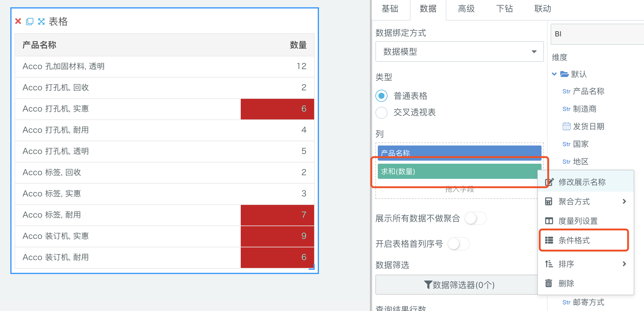
Task: Expand 排序 submenu arrow
Action: pos(624,264)
